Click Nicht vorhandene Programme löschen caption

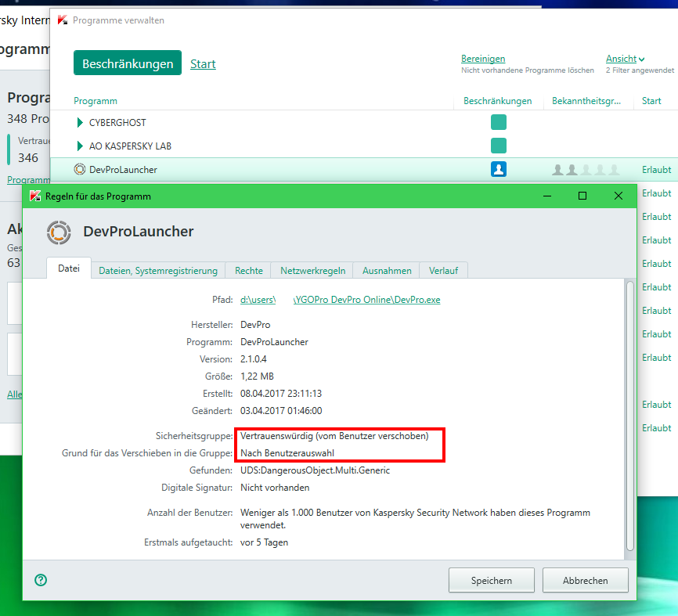click(x=527, y=70)
